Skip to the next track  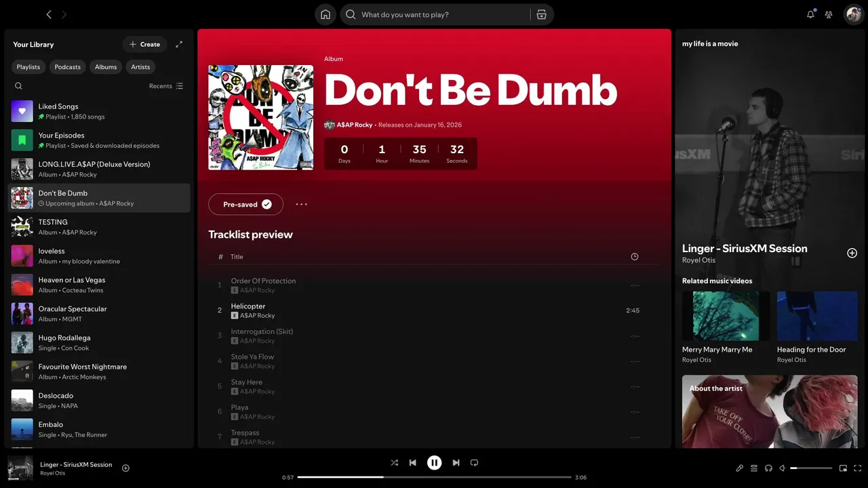coord(456,463)
